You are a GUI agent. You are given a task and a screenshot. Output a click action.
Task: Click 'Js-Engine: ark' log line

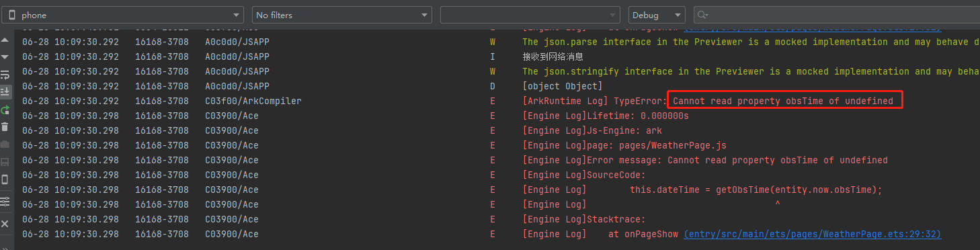(x=592, y=130)
